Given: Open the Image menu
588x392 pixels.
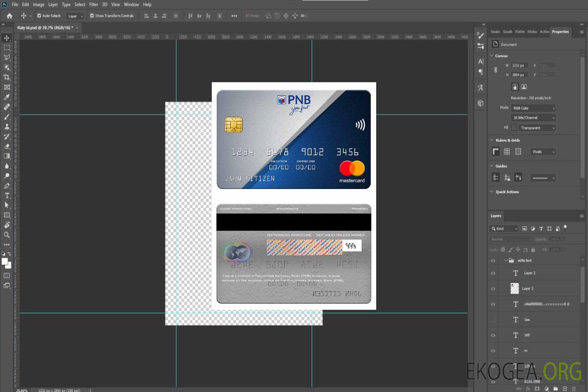Looking at the screenshot, I should coord(38,4).
